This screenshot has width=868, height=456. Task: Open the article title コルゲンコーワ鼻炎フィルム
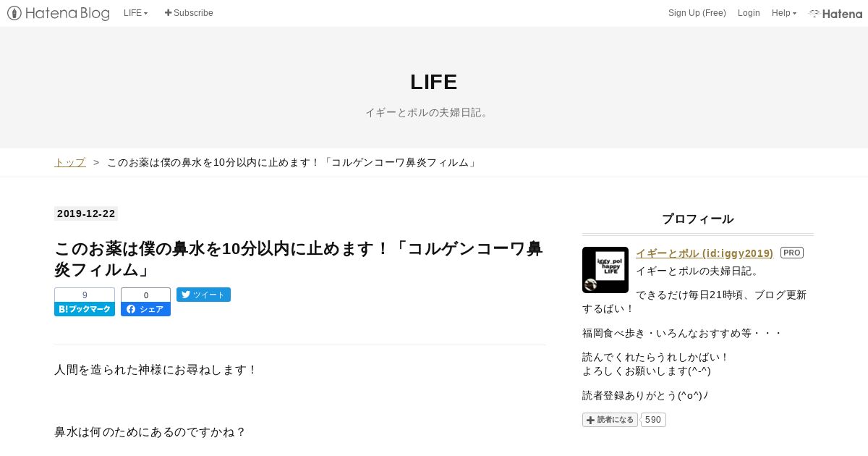[x=299, y=259]
